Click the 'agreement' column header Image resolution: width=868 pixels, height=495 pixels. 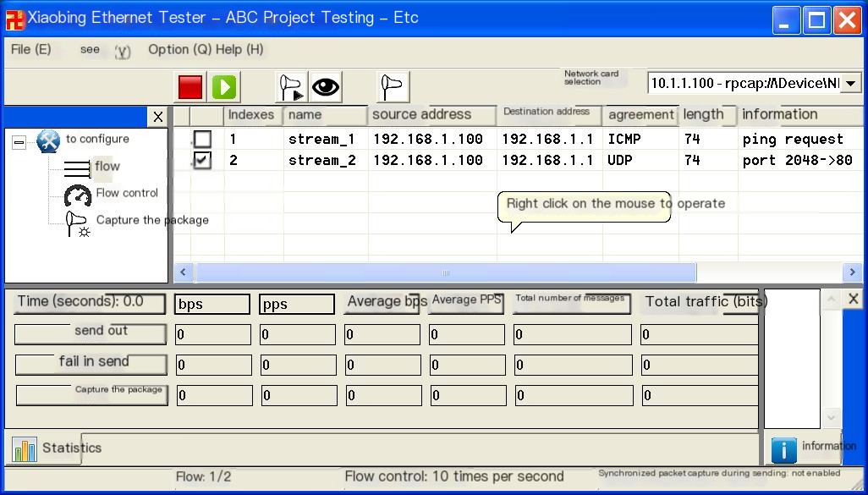[640, 114]
